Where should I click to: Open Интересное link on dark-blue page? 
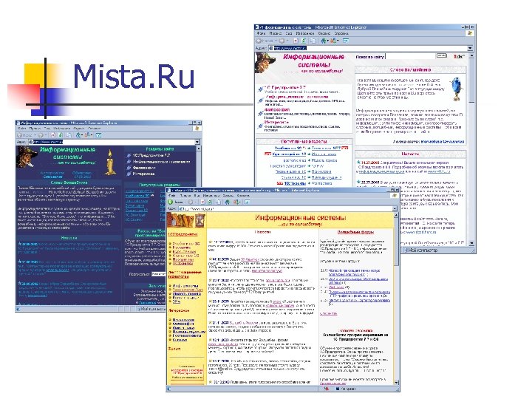pyautogui.click(x=143, y=174)
